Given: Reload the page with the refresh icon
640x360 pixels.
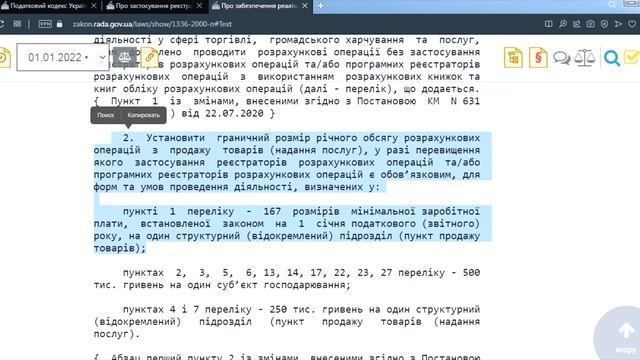Looking at the screenshot, I should [x=2, y=24].
